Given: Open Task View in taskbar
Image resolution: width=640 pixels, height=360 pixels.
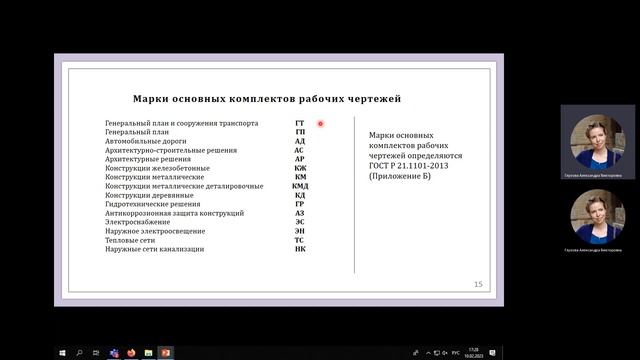Looking at the screenshot, I should 96,353.
